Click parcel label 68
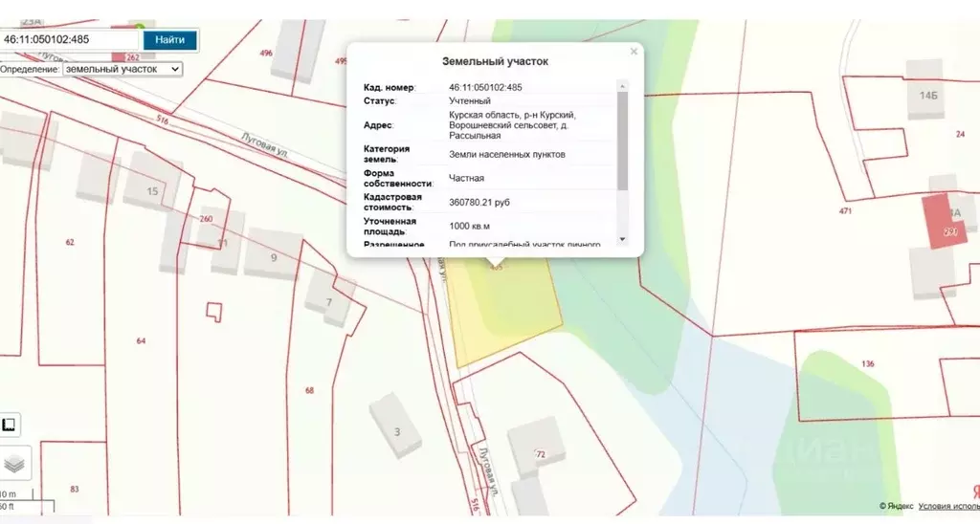The image size is (980, 524). 309,390
